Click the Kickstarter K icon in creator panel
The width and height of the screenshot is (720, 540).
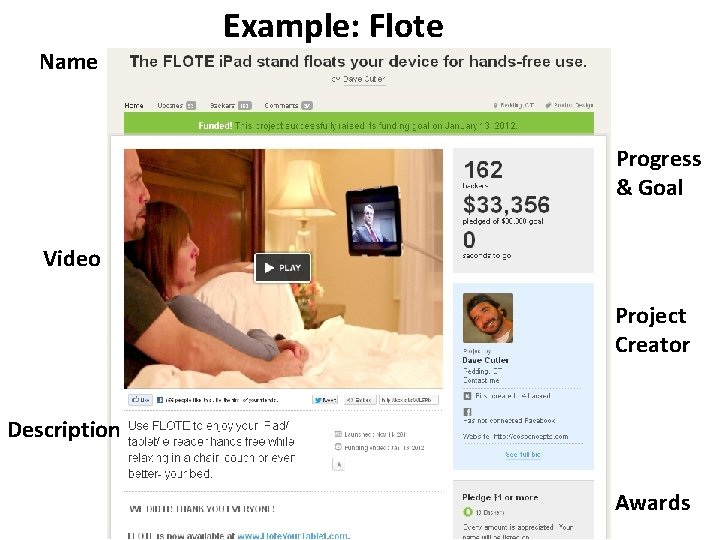[467, 396]
